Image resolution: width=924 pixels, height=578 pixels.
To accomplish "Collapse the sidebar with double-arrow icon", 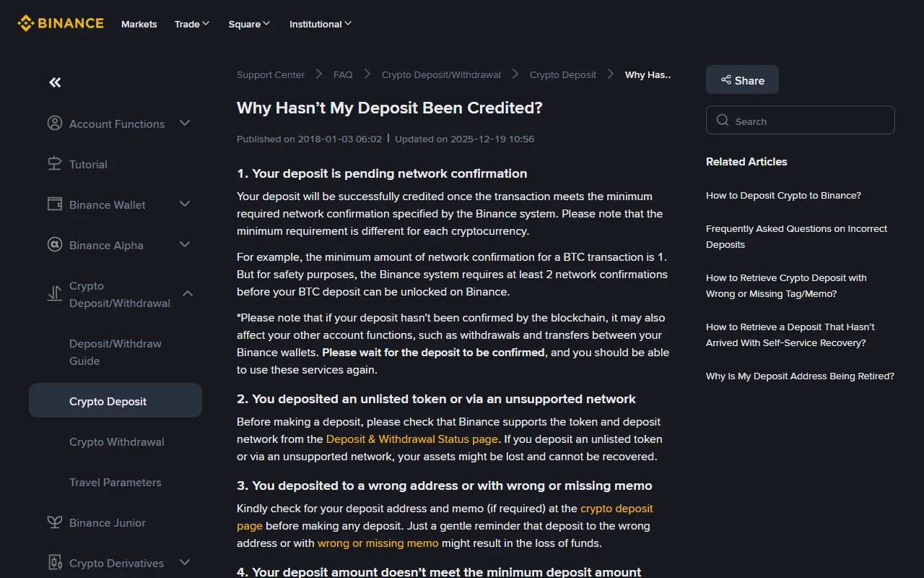I will click(55, 82).
